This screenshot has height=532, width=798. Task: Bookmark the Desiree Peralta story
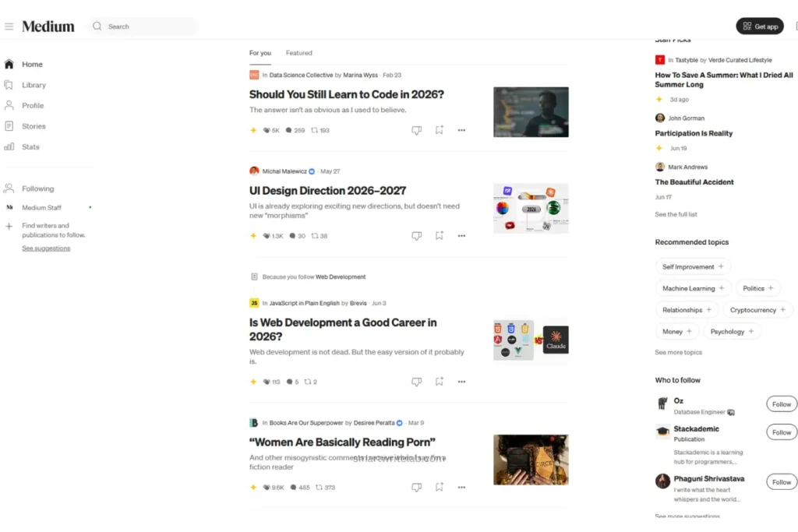point(440,488)
